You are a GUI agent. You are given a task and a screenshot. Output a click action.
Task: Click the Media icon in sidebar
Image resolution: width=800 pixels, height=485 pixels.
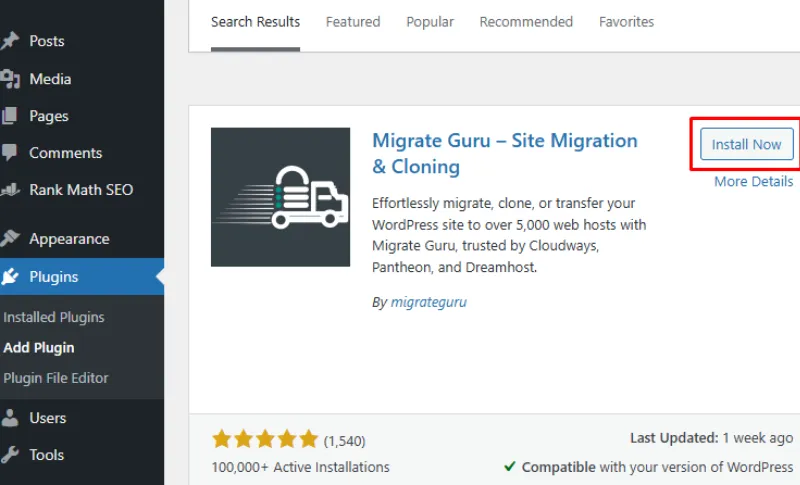click(10, 79)
